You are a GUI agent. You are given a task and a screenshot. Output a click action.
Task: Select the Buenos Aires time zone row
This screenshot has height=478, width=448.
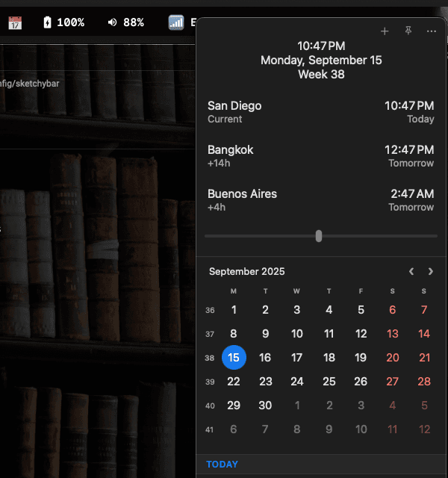(x=320, y=200)
